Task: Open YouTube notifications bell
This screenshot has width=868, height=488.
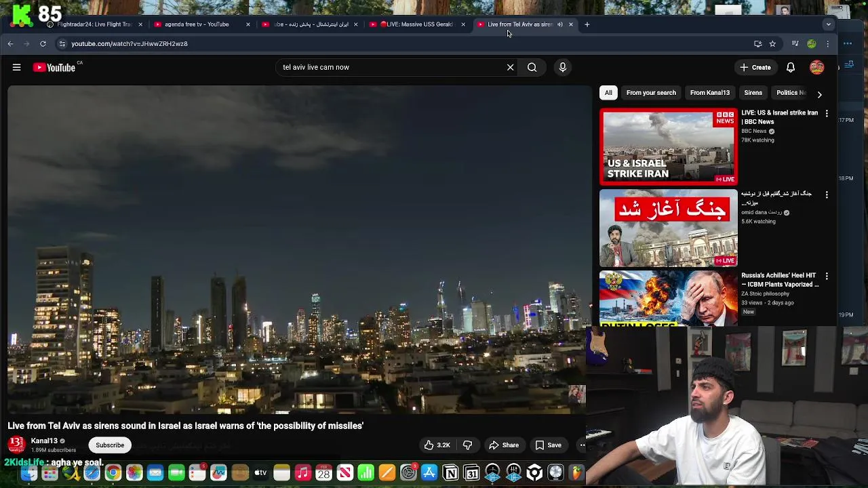Action: pyautogui.click(x=791, y=67)
